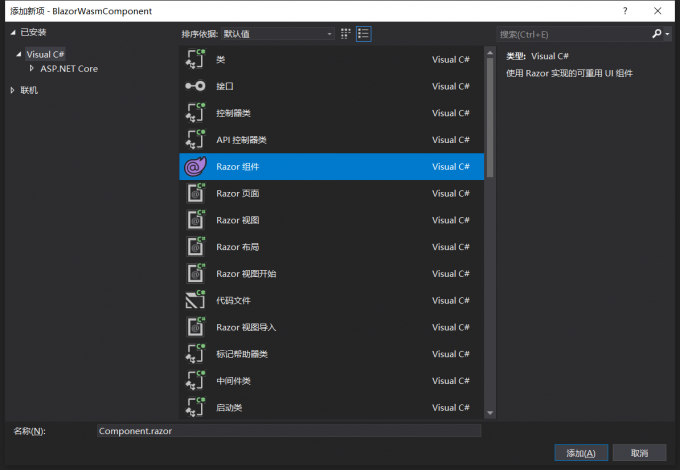The height and width of the screenshot is (470, 680).
Task: Select the 中间件类 row text
Action: click(x=233, y=381)
